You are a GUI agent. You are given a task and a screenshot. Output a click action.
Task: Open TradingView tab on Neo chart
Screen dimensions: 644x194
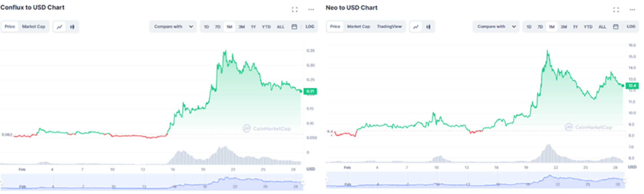click(389, 27)
